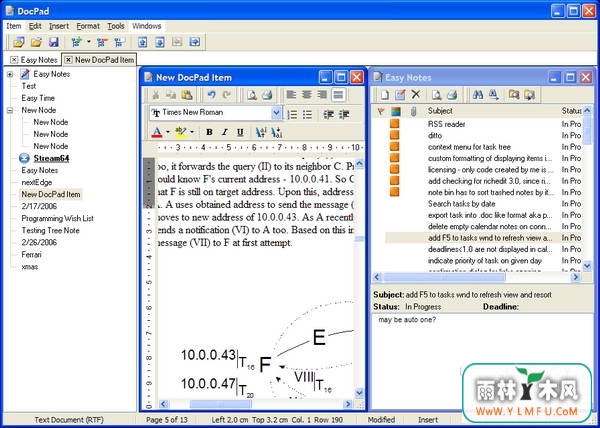
Task: Click printer icon in Easy Notes toolbar
Action: point(452,94)
